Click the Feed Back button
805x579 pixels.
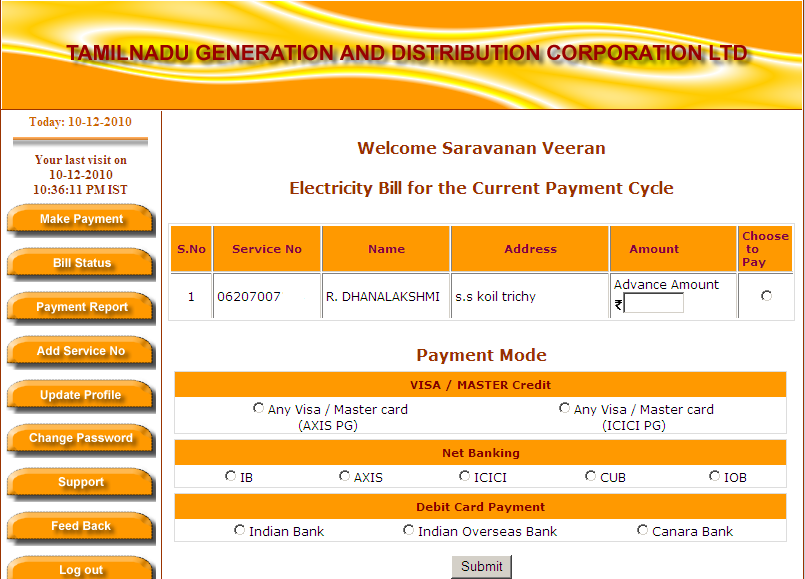[x=81, y=527]
